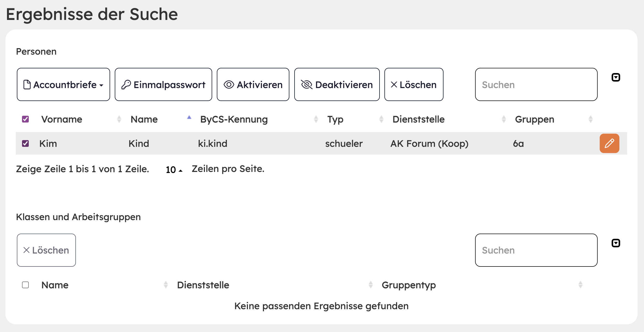
Task: Open the Accountbriefe dropdown
Action: pos(63,84)
